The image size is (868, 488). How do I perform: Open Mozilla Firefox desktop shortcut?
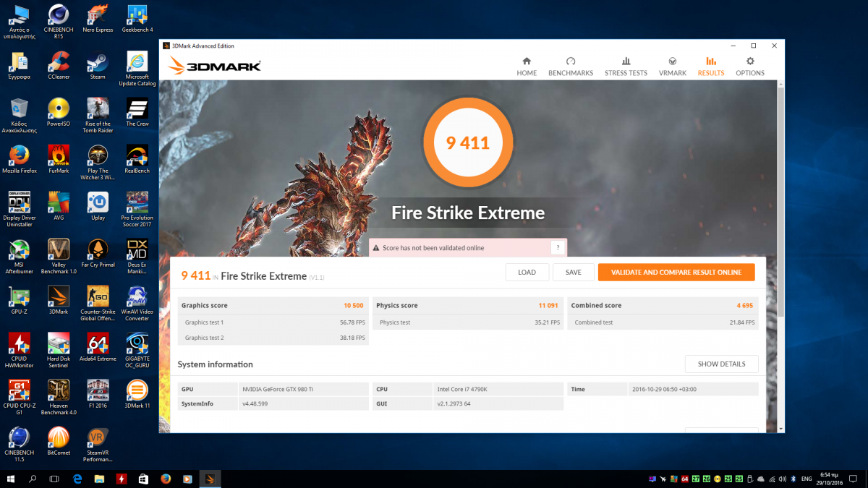[x=19, y=160]
